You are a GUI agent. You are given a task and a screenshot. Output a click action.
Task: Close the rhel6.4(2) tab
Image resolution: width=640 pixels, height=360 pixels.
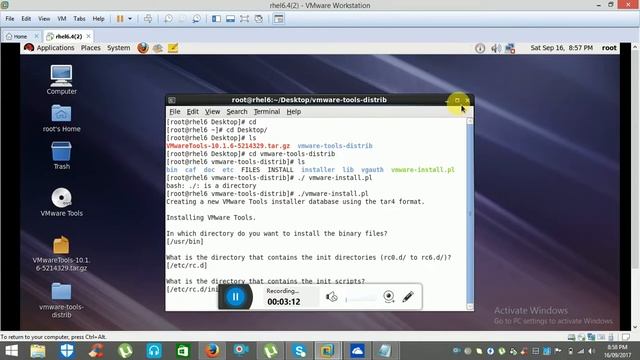point(88,36)
